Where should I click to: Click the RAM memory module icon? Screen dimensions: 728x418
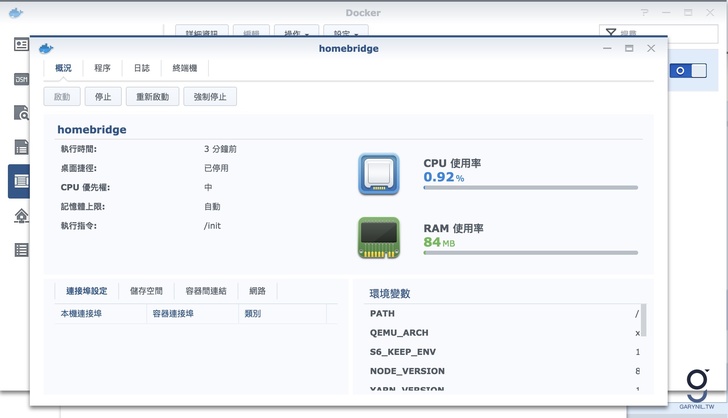pos(378,238)
